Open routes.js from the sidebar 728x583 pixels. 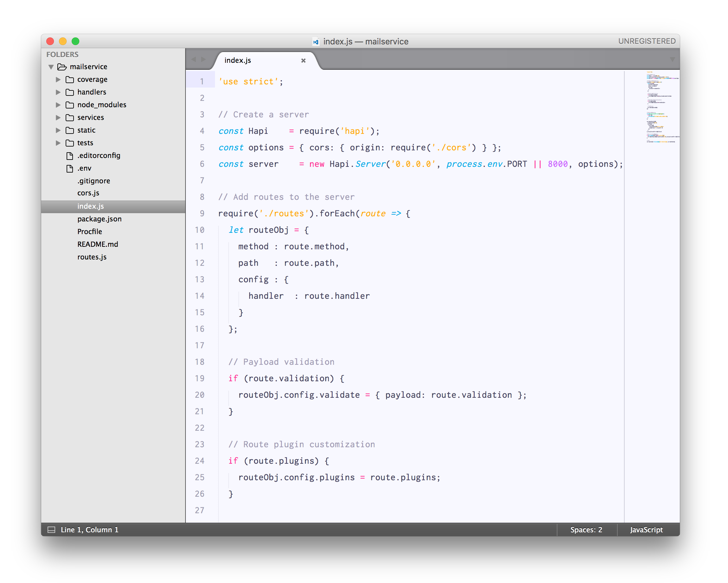92,257
